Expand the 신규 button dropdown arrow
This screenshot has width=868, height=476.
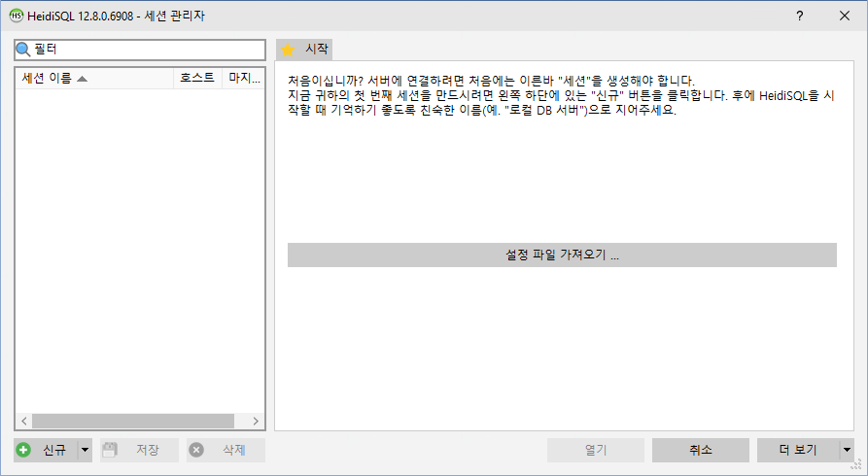(x=85, y=450)
